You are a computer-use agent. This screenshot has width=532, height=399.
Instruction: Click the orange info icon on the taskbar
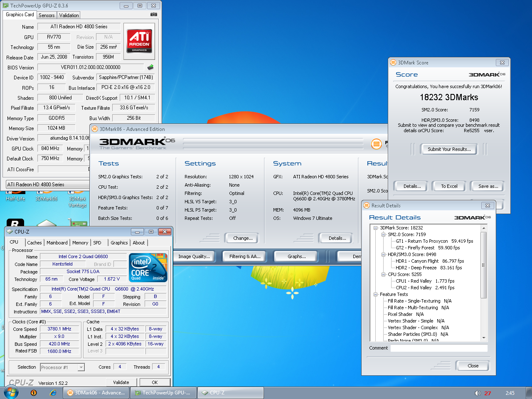pos(34,393)
